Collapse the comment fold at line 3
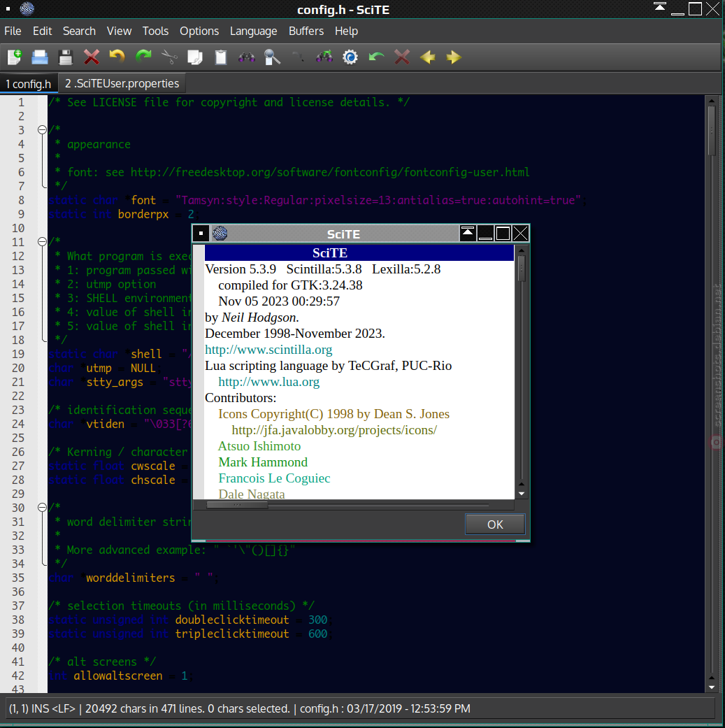Viewport: 725px width, 728px height. click(x=42, y=130)
